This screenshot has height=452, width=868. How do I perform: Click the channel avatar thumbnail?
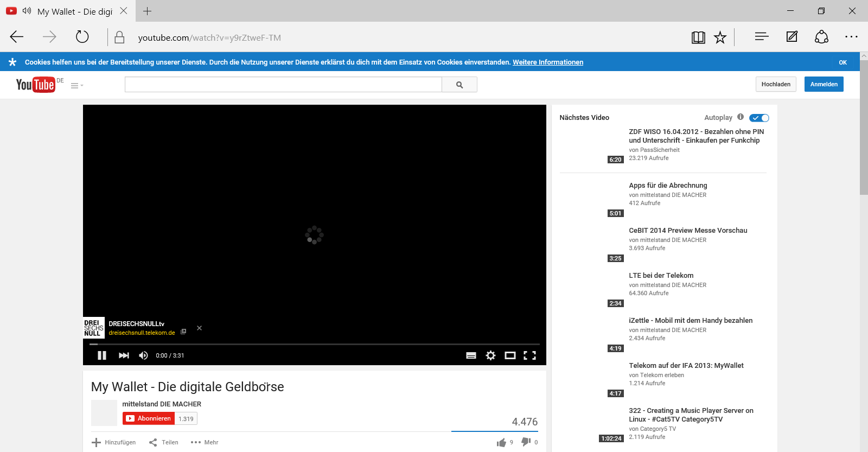coord(104,413)
